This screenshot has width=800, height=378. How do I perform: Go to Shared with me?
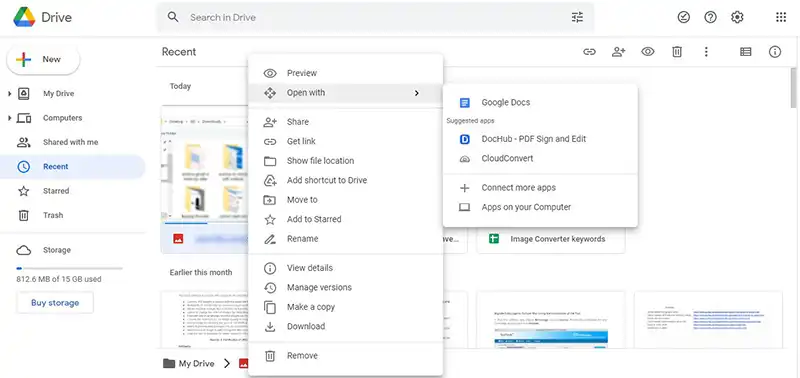point(72,142)
